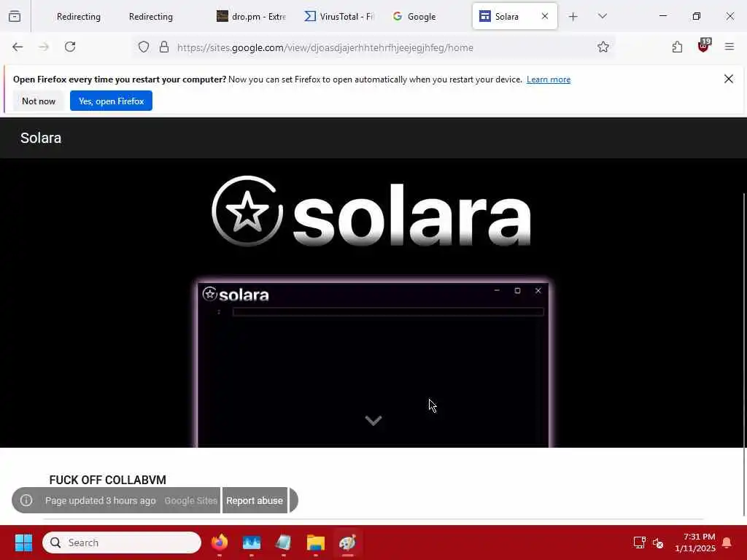Open a new tab
747x560 pixels.
(573, 17)
